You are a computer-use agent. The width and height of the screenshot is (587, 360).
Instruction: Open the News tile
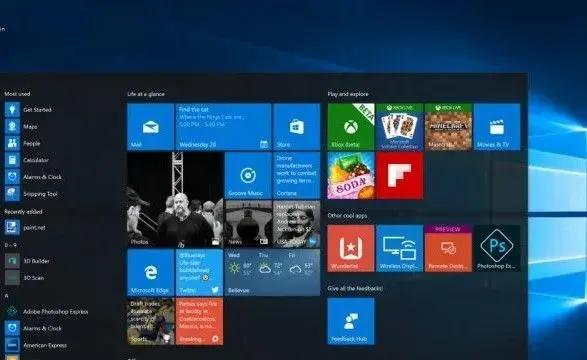248,224
